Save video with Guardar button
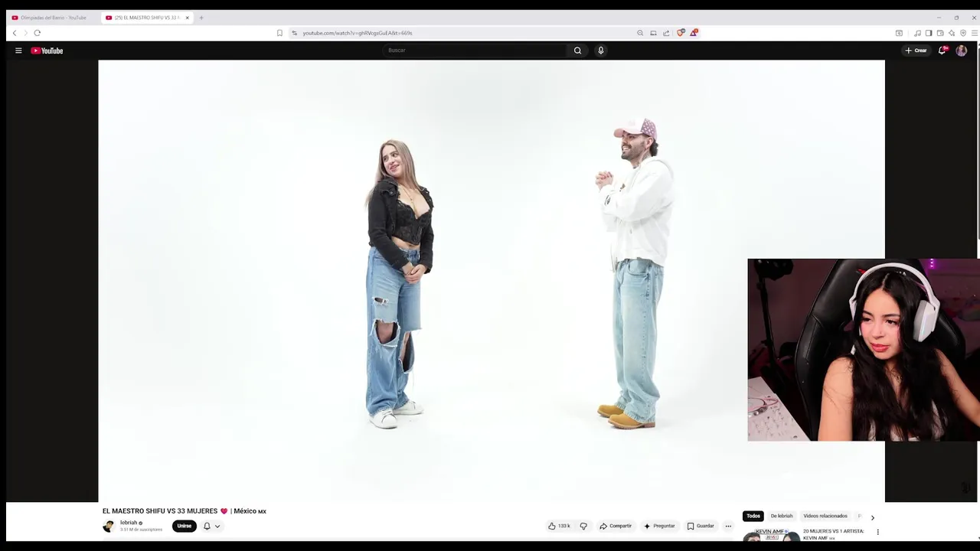Screen dimensions: 980x551 click(701, 526)
